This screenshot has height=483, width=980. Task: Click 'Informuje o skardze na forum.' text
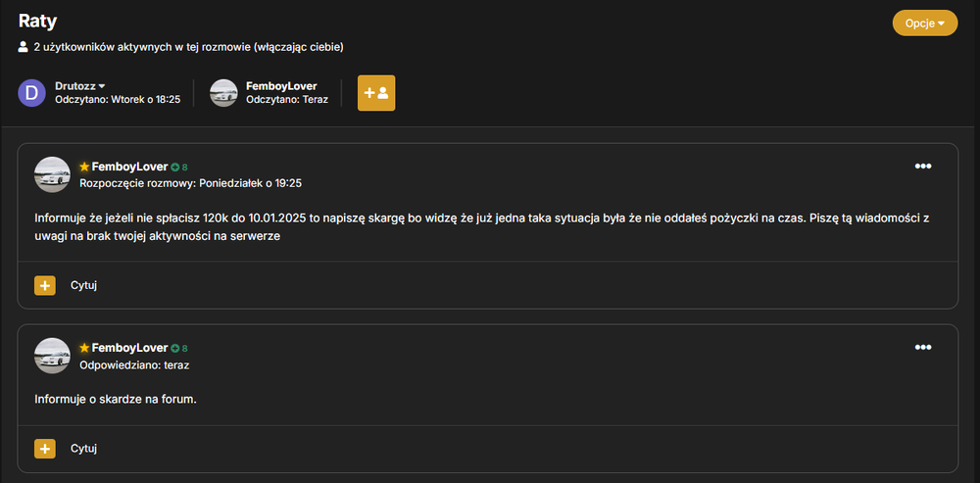pyautogui.click(x=116, y=399)
